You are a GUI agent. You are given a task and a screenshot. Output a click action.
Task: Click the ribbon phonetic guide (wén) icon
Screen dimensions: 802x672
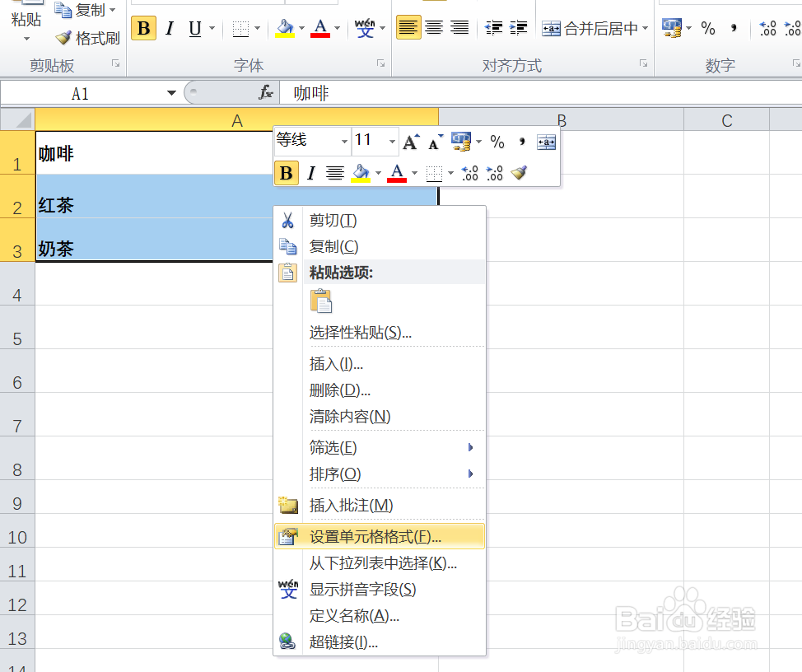[x=365, y=28]
